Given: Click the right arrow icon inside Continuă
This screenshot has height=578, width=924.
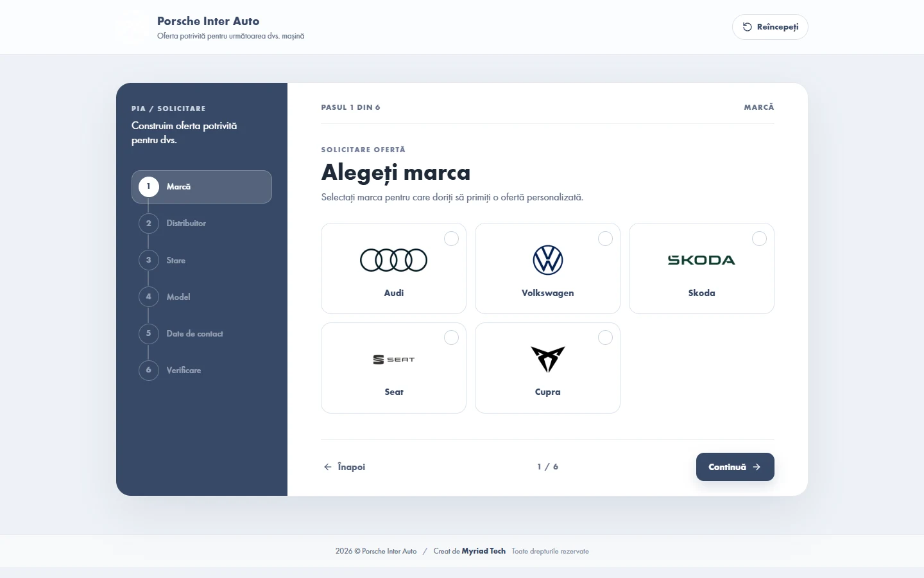Looking at the screenshot, I should point(757,467).
